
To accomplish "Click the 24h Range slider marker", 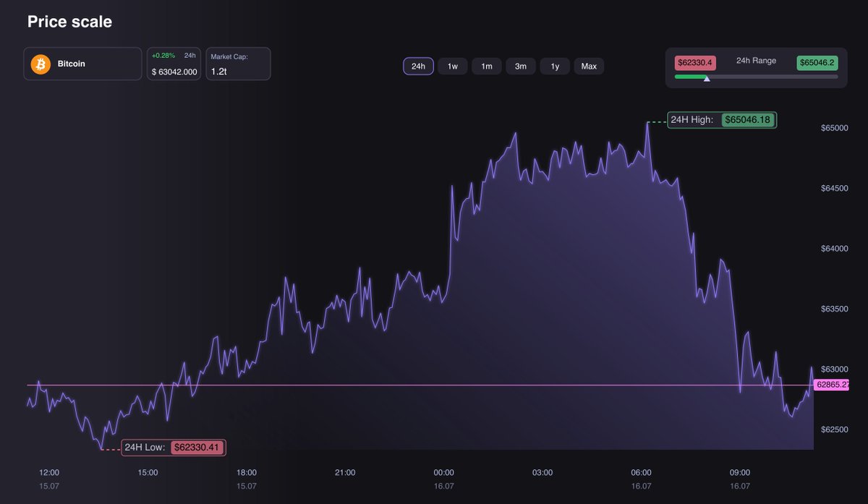I will [707, 78].
